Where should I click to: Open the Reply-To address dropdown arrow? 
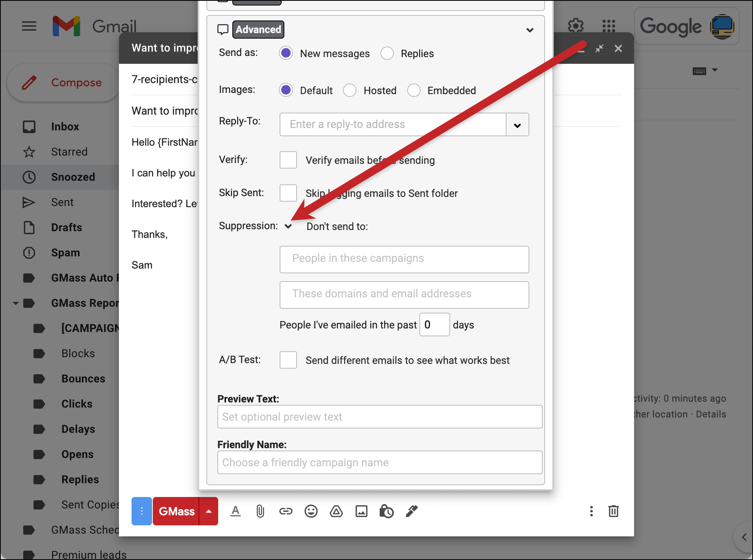coord(517,125)
